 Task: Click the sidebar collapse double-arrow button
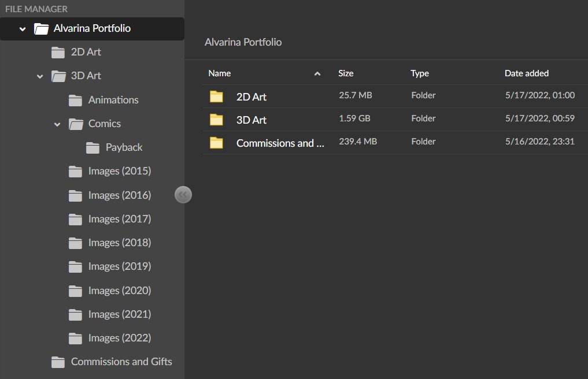(x=183, y=195)
